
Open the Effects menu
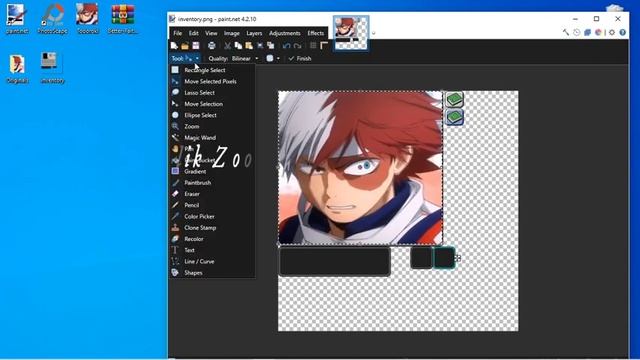coord(316,33)
